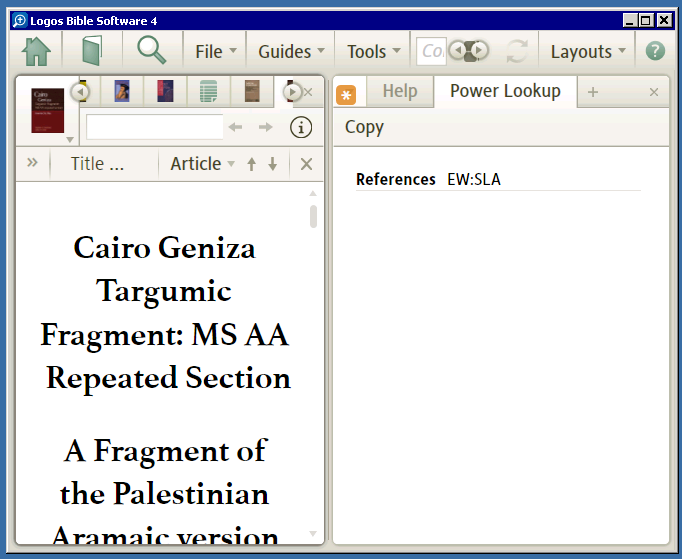This screenshot has width=682, height=559.
Task: Click the Home house icon
Action: point(36,51)
